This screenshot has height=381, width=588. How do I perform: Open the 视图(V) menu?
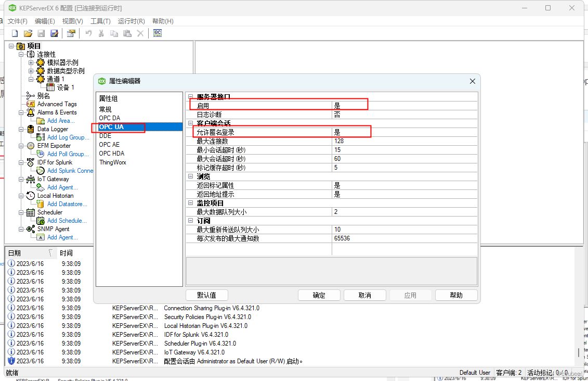pyautogui.click(x=72, y=21)
